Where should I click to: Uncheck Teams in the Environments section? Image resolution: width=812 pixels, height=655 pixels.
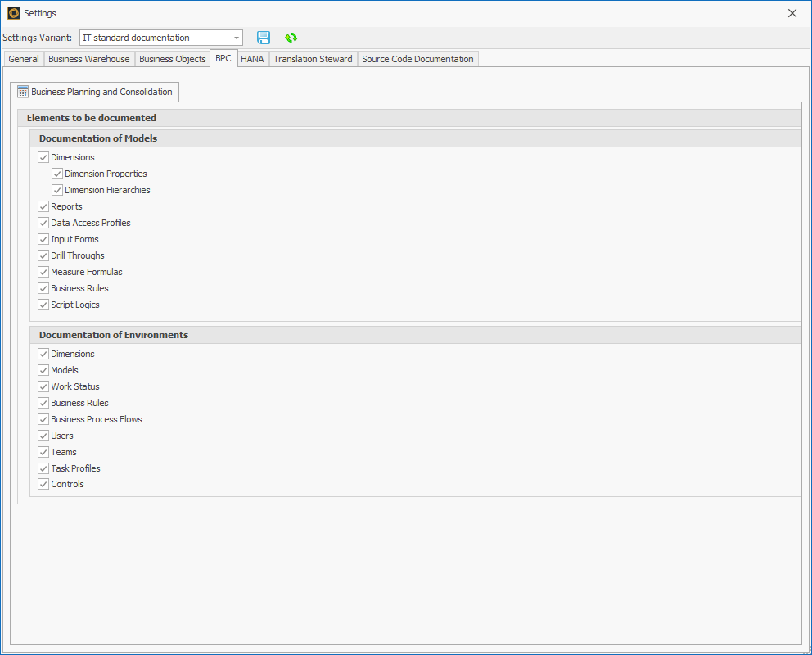tap(43, 452)
